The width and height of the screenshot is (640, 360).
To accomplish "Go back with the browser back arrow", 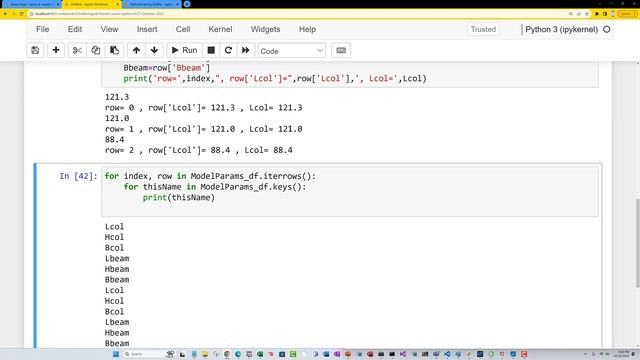I will point(5,14).
